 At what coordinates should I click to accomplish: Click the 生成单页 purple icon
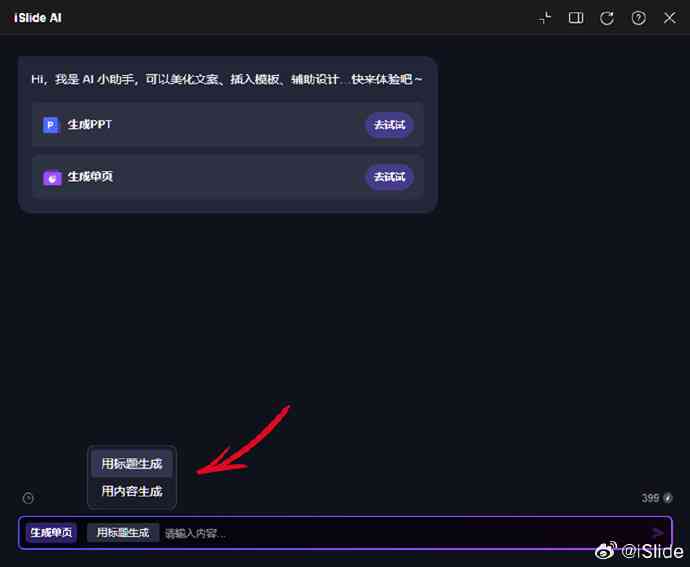[x=52, y=178]
